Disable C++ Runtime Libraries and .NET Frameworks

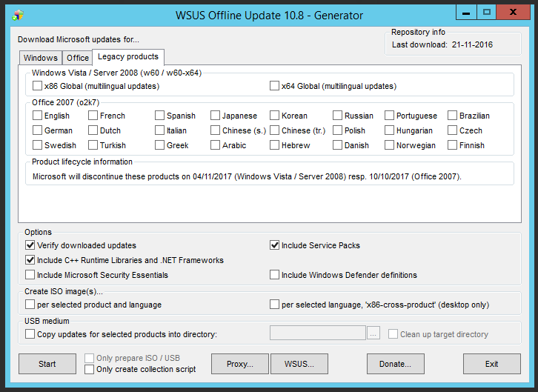(x=30, y=260)
